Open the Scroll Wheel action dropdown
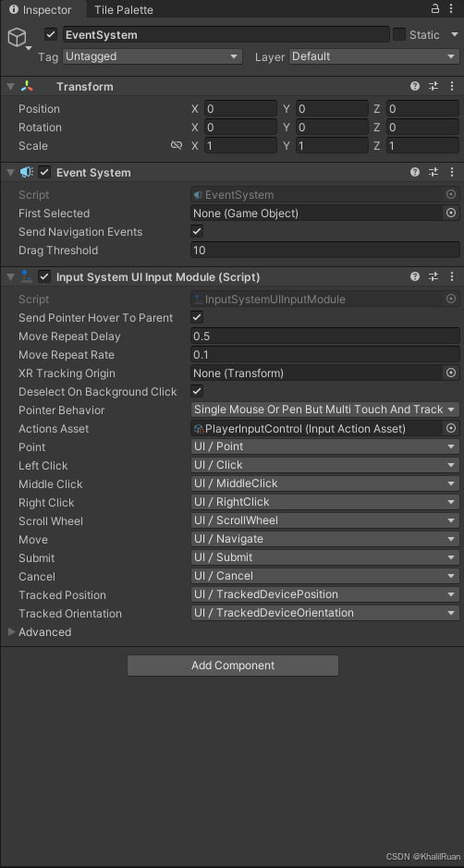Image resolution: width=464 pixels, height=868 pixels. tap(325, 520)
